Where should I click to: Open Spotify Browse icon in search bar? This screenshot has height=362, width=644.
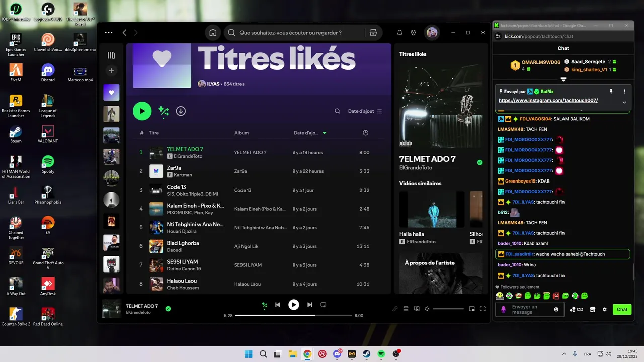coord(373,33)
